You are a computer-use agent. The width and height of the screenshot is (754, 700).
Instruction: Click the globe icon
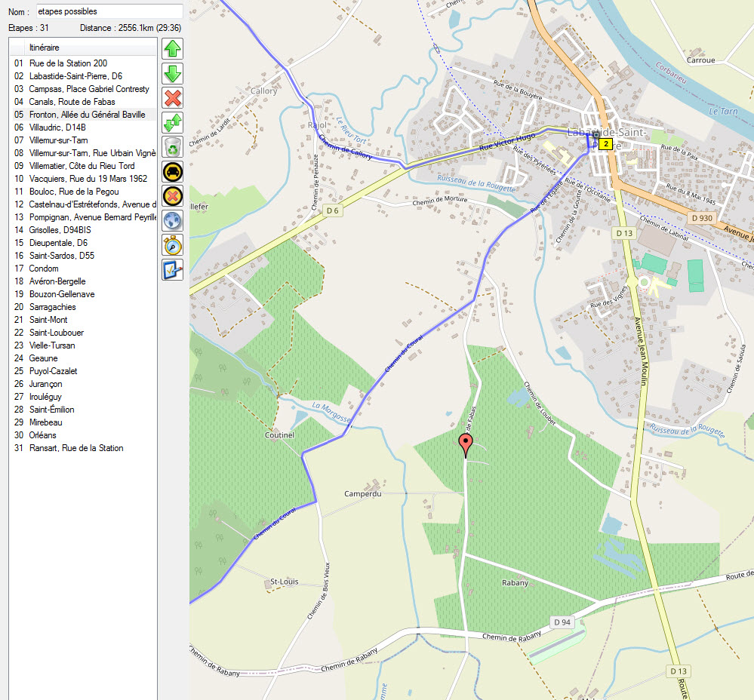[x=172, y=220]
